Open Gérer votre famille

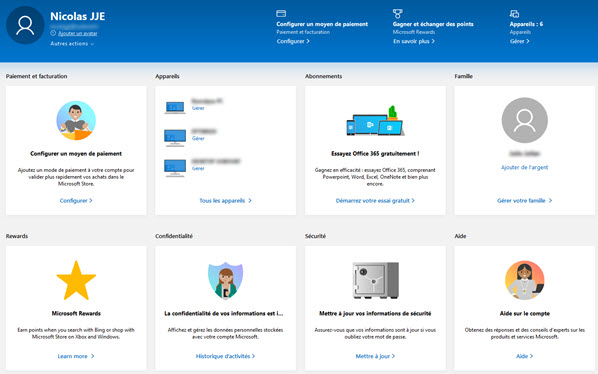click(x=524, y=201)
